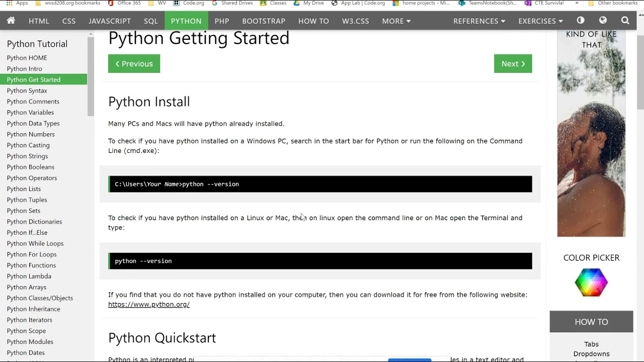This screenshot has height=362, width=644.
Task: Open the Tabs how-to link
Action: [591, 344]
